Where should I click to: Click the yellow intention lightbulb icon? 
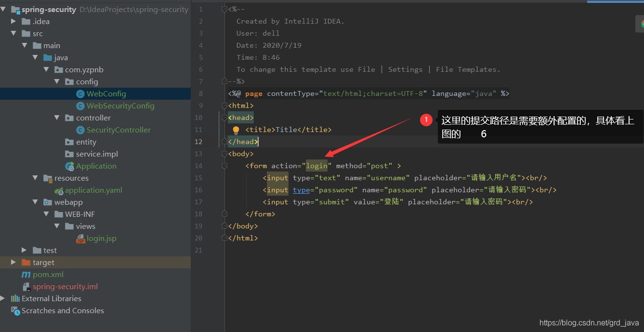pyautogui.click(x=236, y=130)
